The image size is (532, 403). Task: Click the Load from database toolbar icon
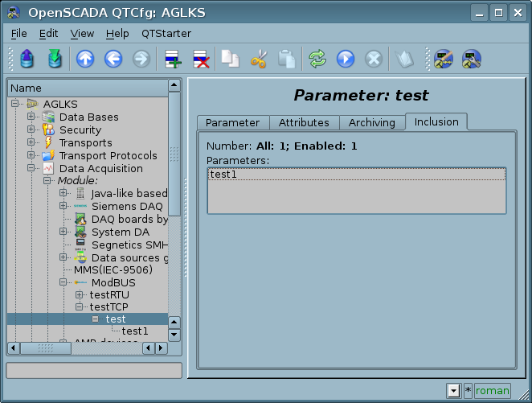coord(28,59)
